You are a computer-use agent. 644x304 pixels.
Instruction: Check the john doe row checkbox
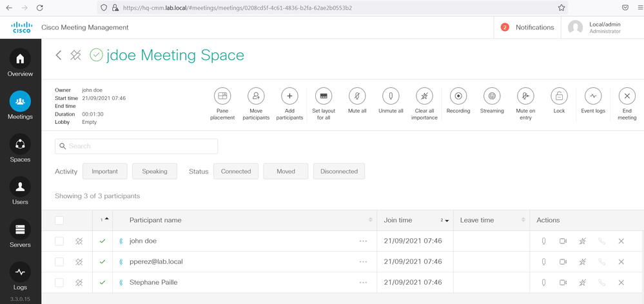[59, 241]
